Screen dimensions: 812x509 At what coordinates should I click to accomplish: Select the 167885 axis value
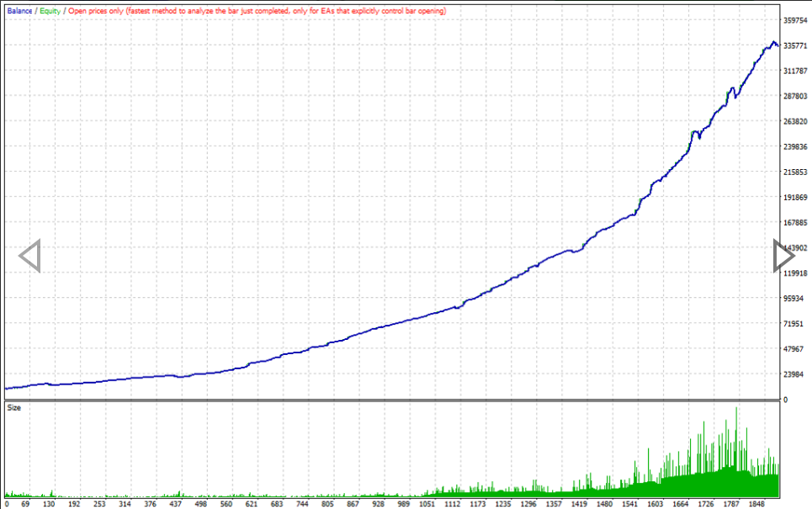(795, 223)
